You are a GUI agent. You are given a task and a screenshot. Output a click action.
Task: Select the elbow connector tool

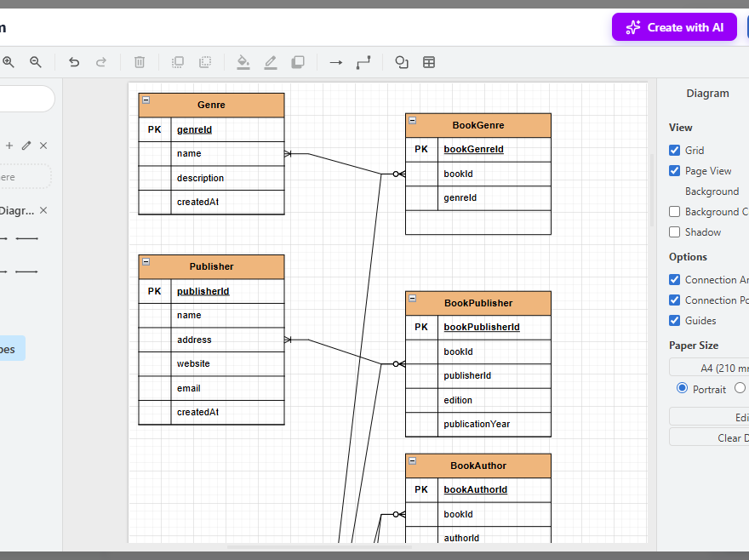(x=363, y=62)
